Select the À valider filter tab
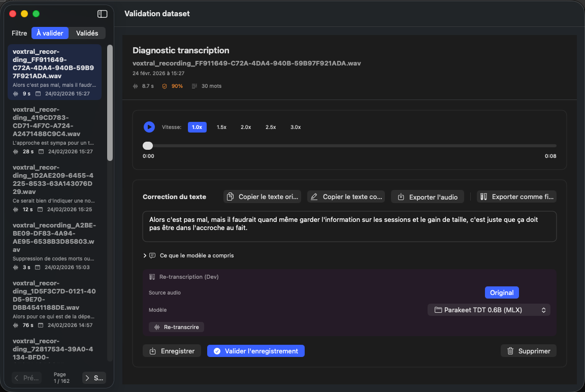585x392 pixels. 50,33
